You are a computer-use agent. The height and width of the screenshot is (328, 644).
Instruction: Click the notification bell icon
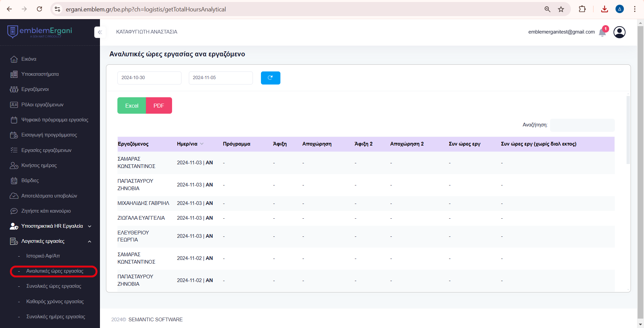(x=602, y=32)
